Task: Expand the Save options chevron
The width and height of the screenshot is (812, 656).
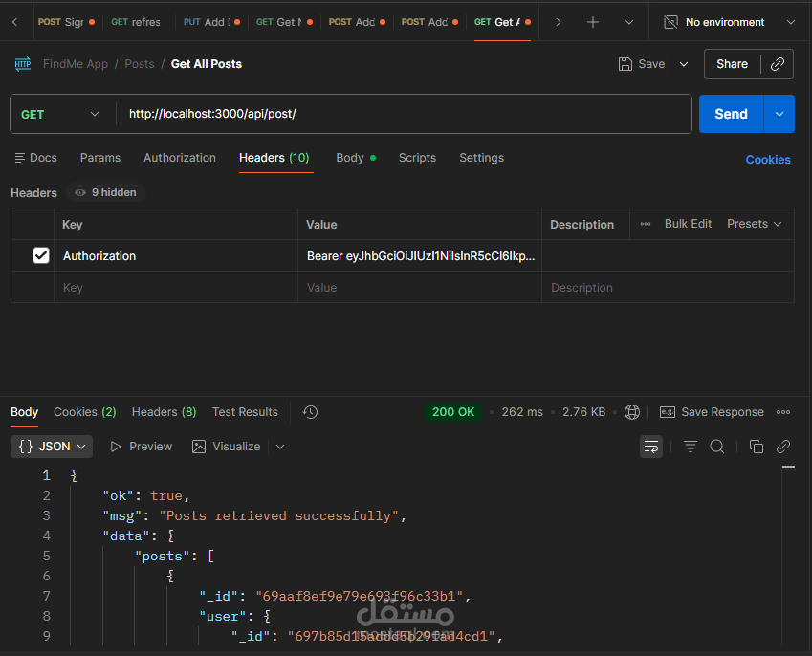Action: 684,64
